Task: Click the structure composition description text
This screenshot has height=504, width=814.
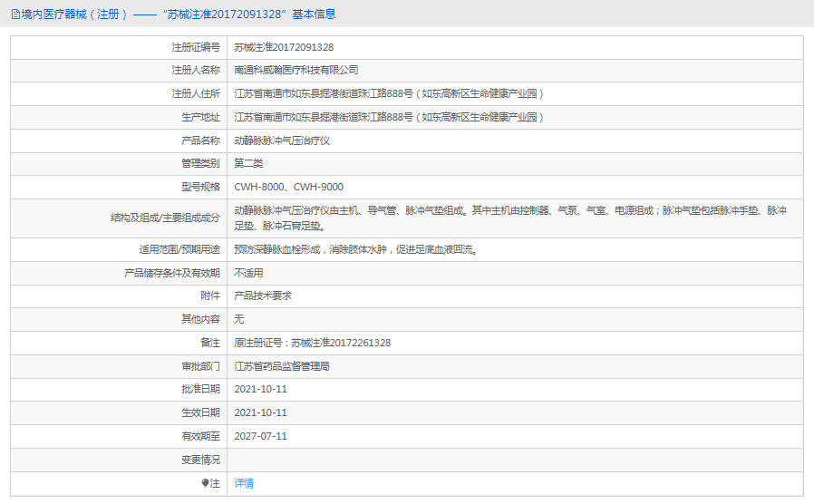Action: coord(510,218)
